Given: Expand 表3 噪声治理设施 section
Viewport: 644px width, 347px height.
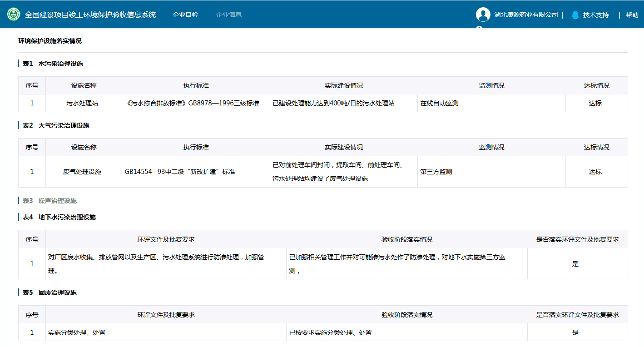Looking at the screenshot, I should coord(50,201).
